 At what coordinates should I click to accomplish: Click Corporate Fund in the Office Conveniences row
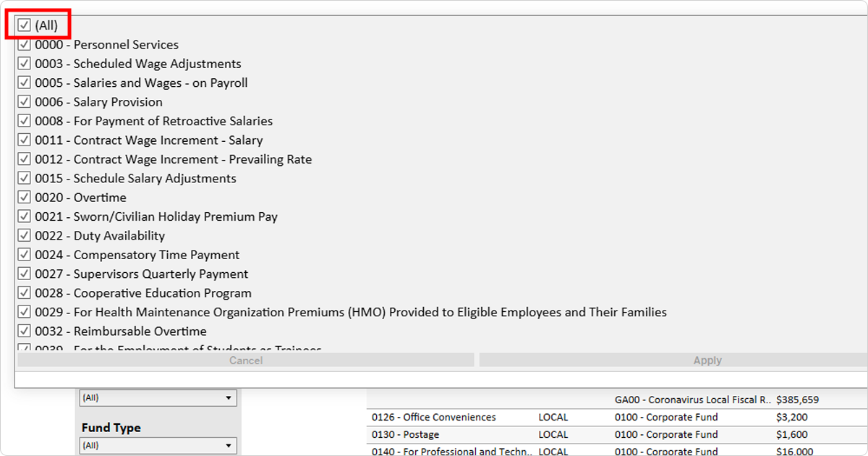click(666, 418)
